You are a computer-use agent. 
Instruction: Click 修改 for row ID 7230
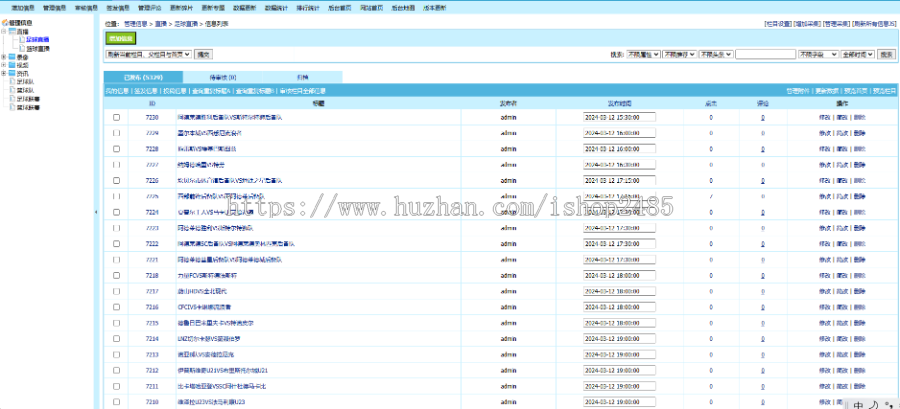[x=824, y=117]
